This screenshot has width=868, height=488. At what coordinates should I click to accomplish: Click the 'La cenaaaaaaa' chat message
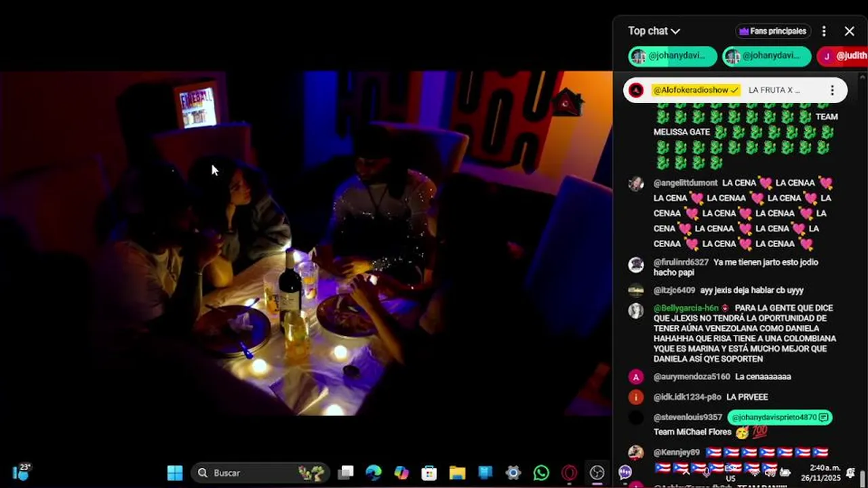point(763,377)
